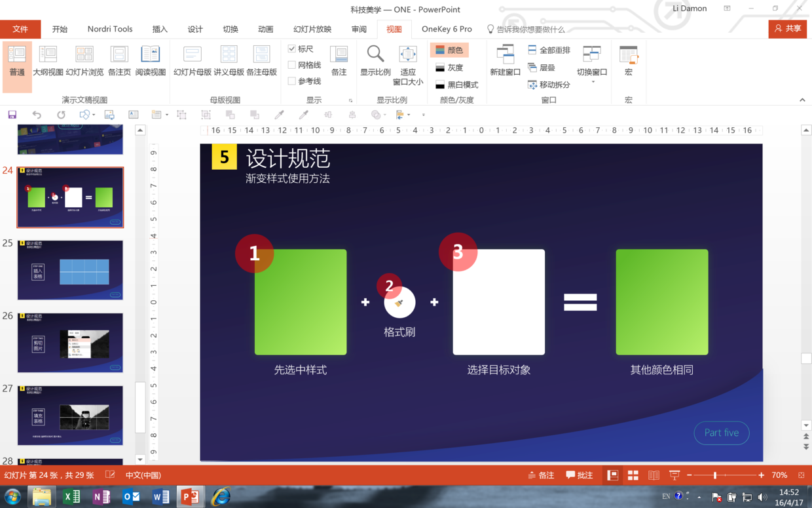The image size is (812, 508).
Task: Click 适应窗口大小 to fit slide
Action: [x=408, y=64]
